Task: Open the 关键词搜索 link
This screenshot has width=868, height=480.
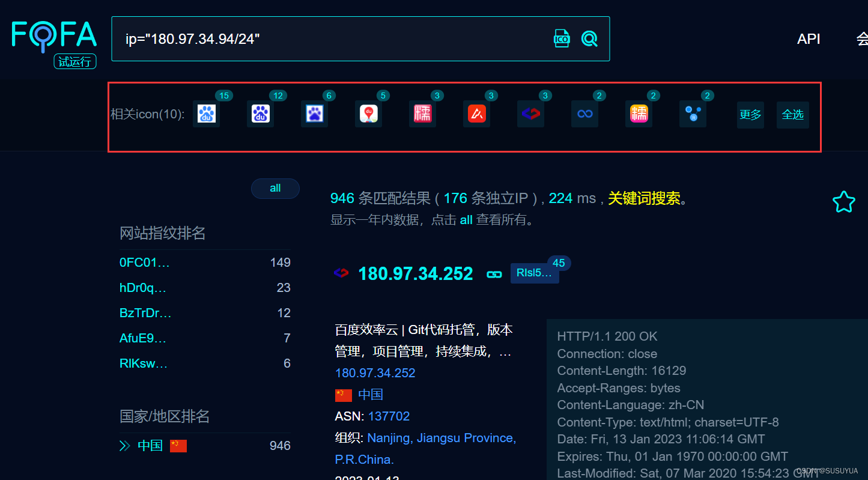Action: coord(644,198)
